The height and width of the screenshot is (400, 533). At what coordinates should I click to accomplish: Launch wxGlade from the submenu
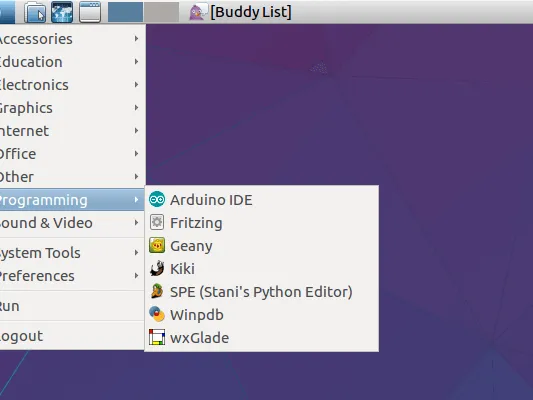[262, 337]
